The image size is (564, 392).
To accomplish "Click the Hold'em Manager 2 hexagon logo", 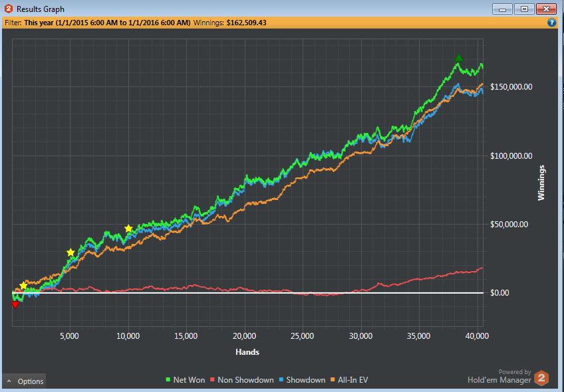I will point(542,377).
